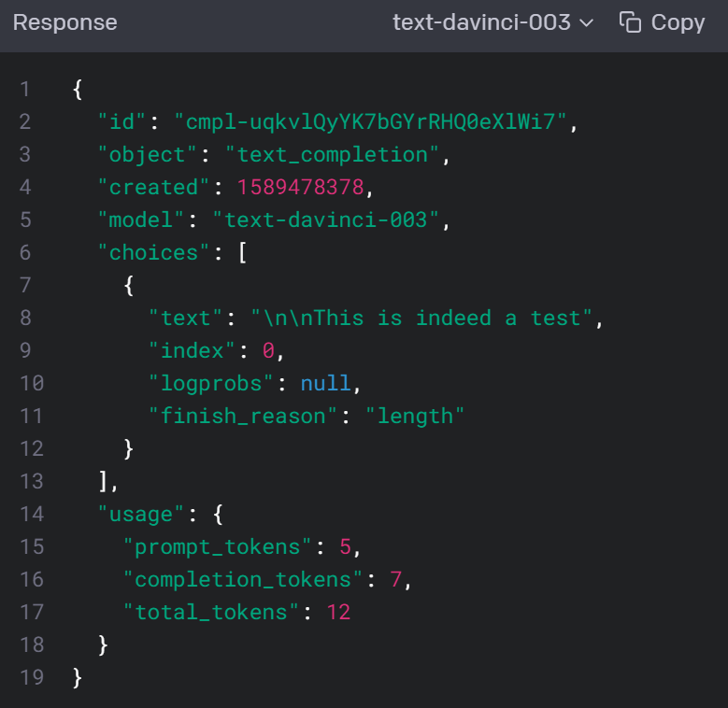The image size is (728, 708).
Task: Click the "\n\nThis is indeed a test" string
Action: [x=421, y=319]
